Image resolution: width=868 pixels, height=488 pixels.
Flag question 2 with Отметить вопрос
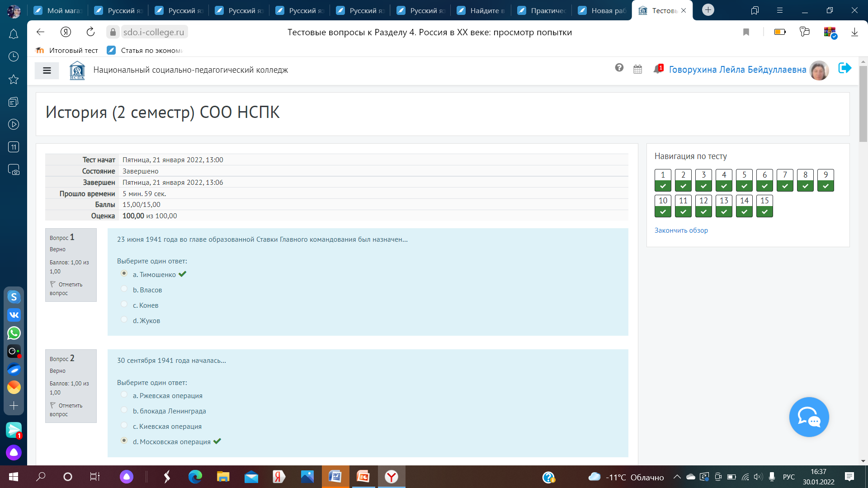point(66,410)
